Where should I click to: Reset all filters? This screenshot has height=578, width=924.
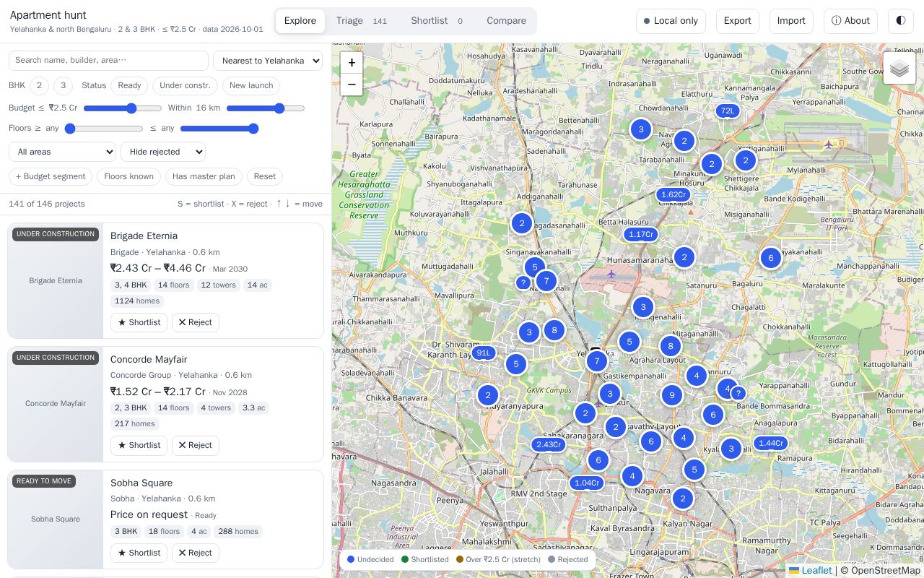265,176
